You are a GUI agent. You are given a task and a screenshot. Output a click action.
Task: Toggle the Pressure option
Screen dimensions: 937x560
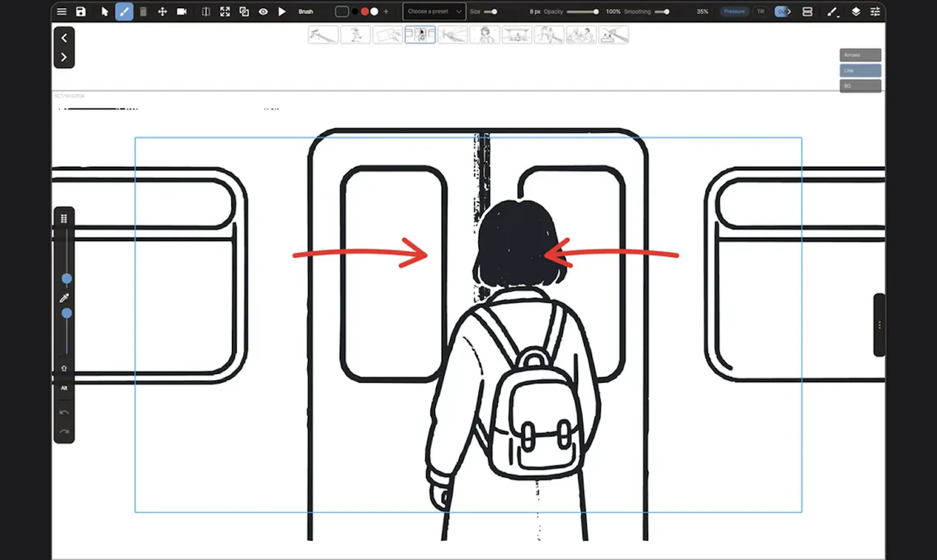pyautogui.click(x=734, y=12)
